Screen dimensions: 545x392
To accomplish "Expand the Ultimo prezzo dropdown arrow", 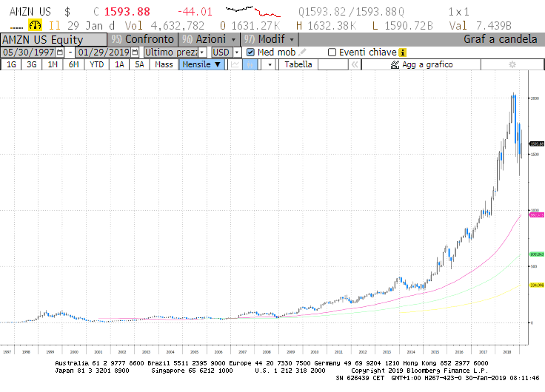I will (203, 53).
